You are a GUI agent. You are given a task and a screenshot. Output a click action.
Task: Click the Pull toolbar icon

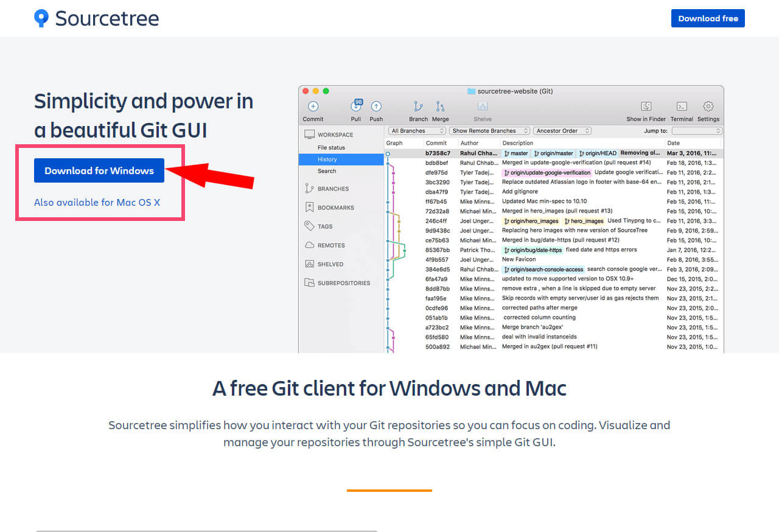pos(355,106)
